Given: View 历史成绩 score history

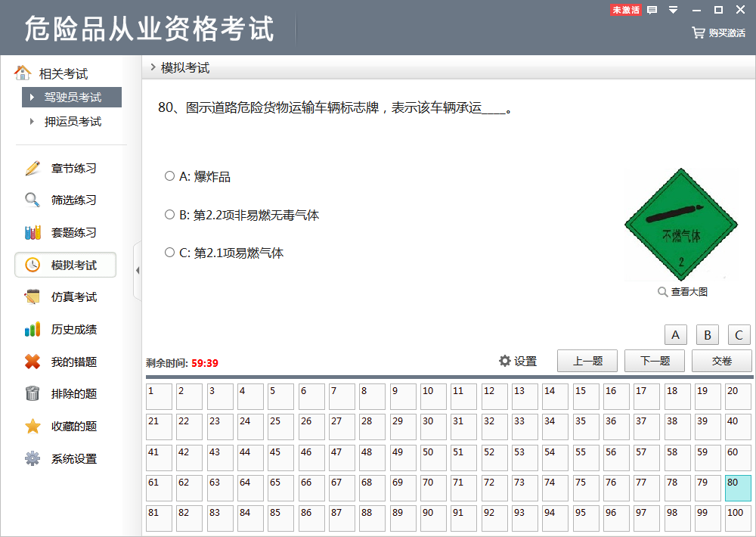Looking at the screenshot, I should click(x=64, y=329).
